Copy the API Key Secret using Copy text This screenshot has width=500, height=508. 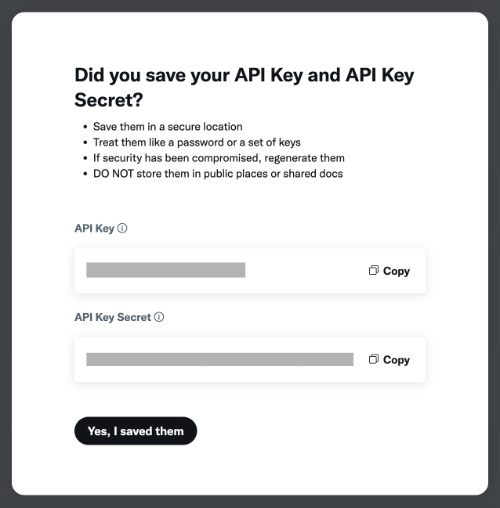coord(396,360)
